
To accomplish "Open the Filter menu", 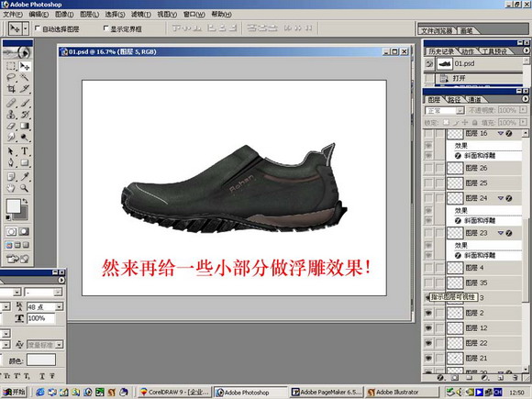I will coord(141,15).
